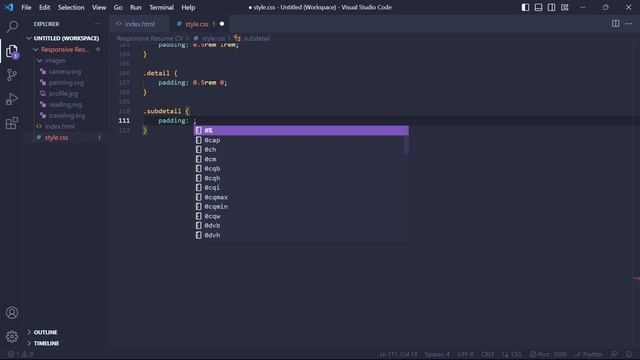Click style.css in the breadcrumb
This screenshot has height=360, width=640.
[x=213, y=38]
